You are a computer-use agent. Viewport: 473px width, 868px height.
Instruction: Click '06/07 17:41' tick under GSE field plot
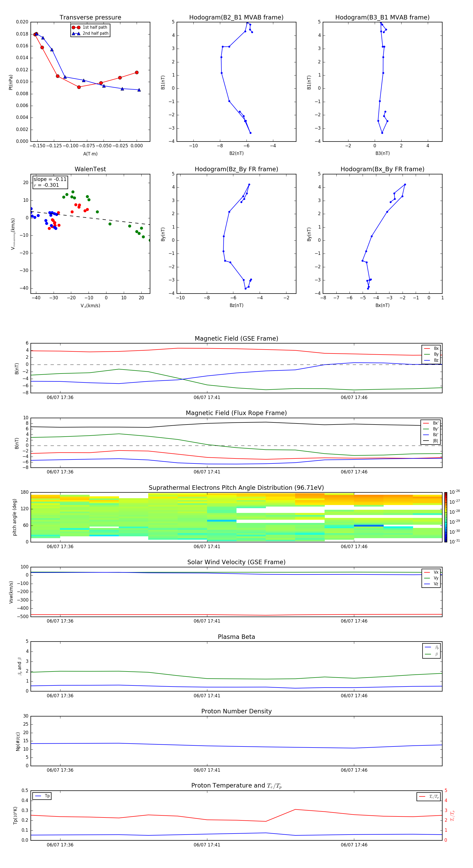(207, 398)
